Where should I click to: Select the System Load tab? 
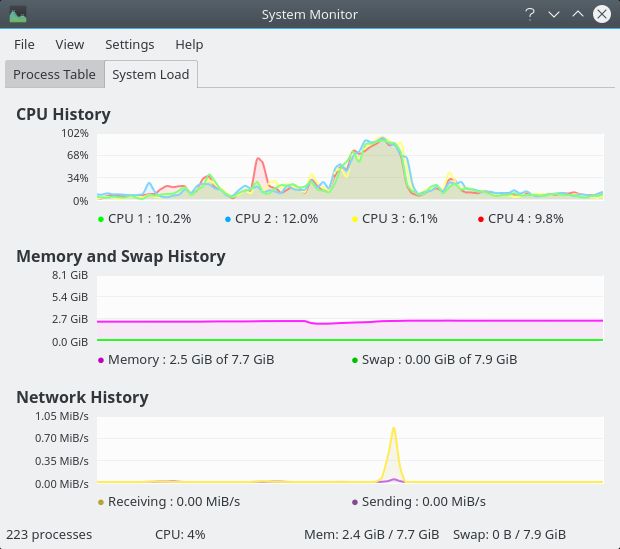151,74
